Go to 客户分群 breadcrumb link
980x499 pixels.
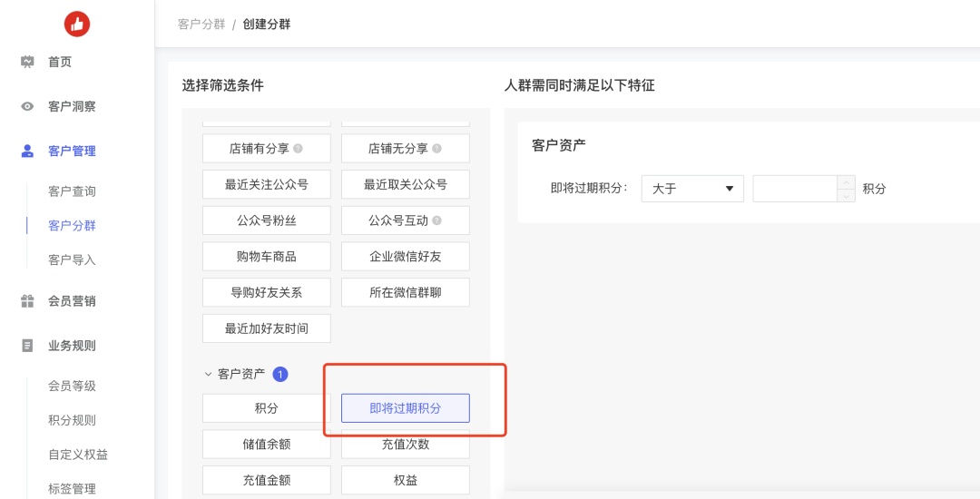[x=201, y=24]
